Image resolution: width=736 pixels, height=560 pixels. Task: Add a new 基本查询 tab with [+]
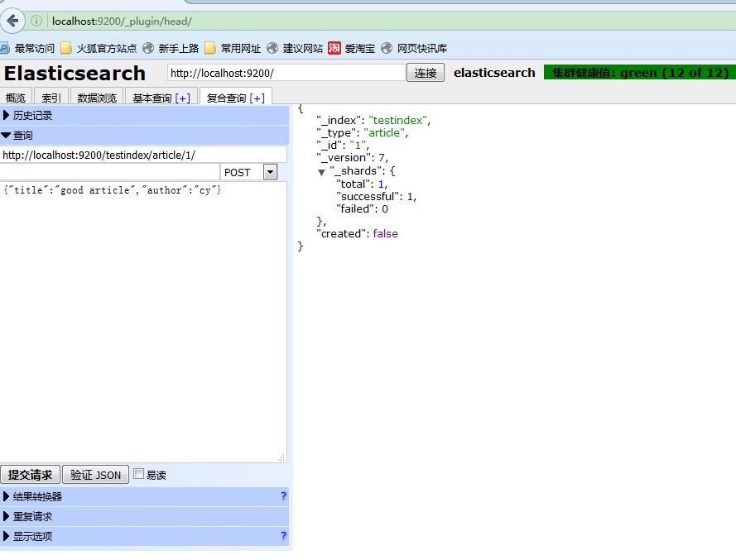[183, 98]
